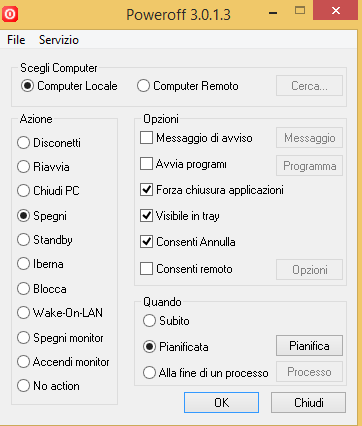This screenshot has width=362, height=426.
Task: Click the Pianifica button
Action: (309, 346)
